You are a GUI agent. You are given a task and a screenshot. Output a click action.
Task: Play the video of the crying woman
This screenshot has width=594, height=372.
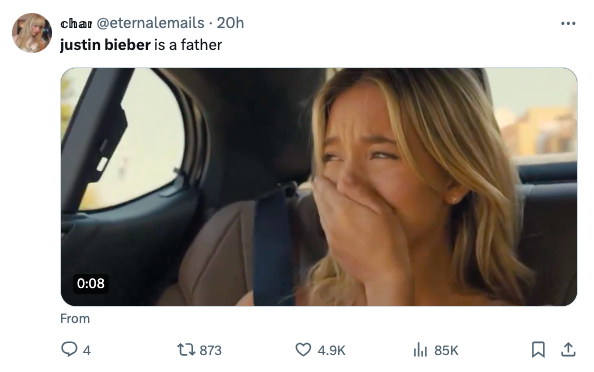(319, 187)
